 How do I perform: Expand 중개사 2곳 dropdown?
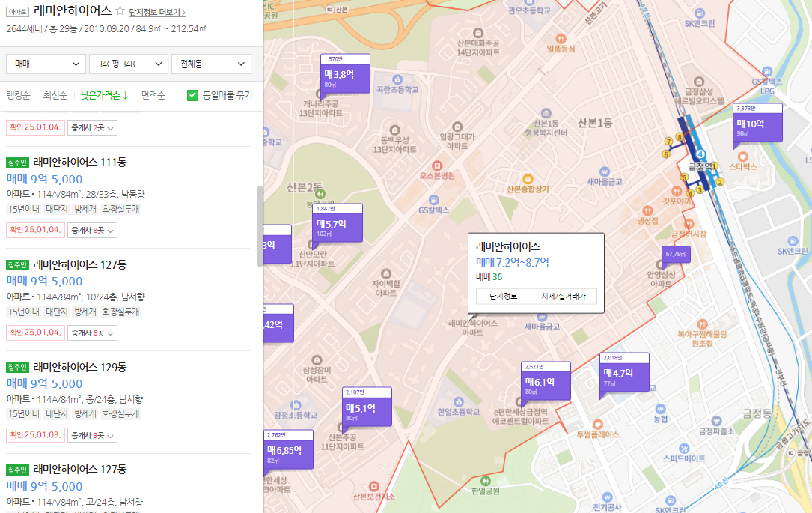tap(92, 127)
